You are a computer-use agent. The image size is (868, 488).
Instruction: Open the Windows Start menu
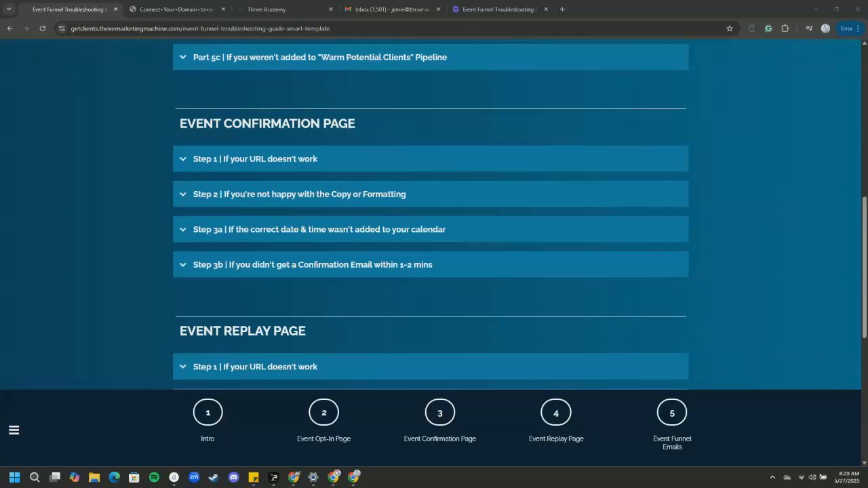pos(14,477)
